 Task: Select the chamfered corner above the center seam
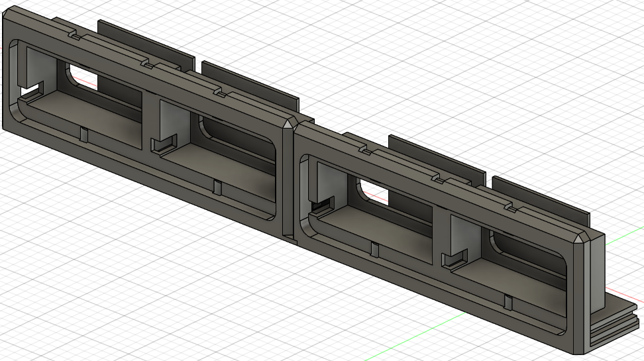pyautogui.click(x=289, y=124)
